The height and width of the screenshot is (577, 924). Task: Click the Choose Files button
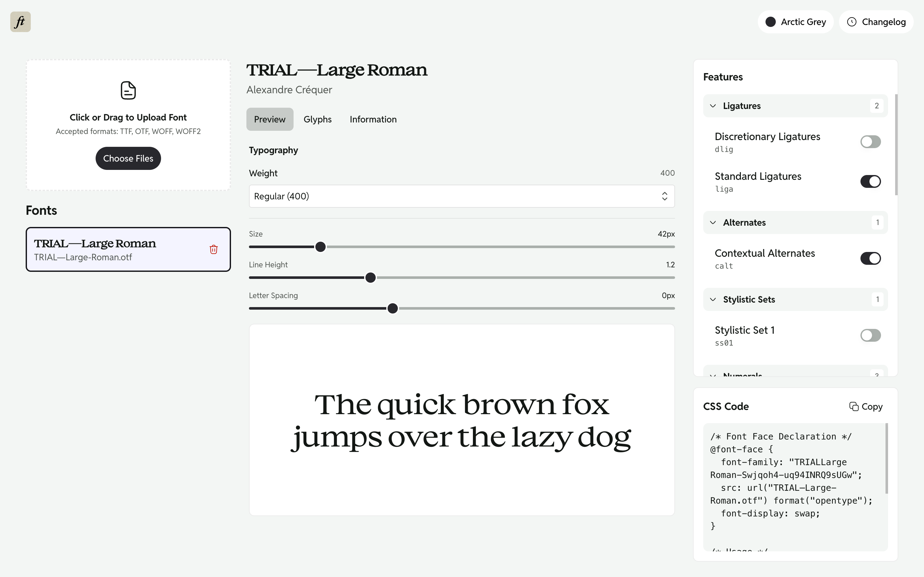tap(128, 158)
